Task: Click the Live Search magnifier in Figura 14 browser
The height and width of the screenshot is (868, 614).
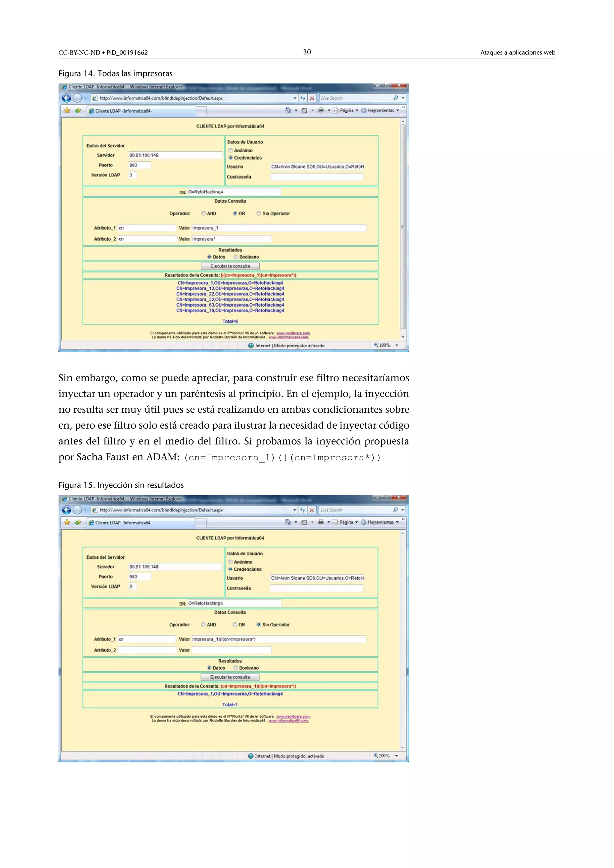Action: [x=395, y=98]
